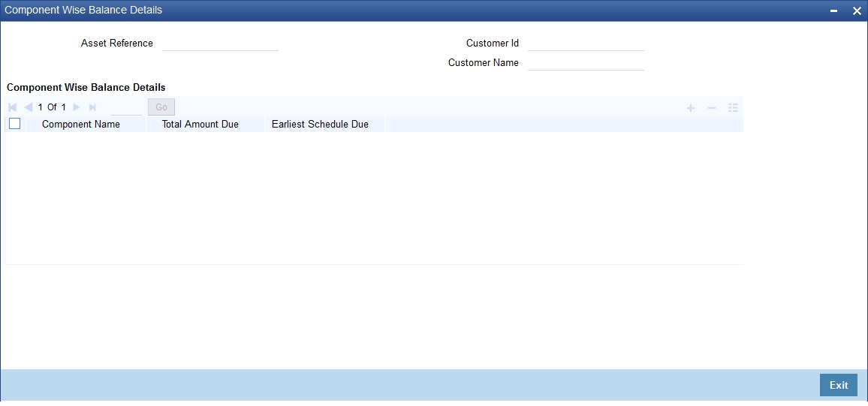Go to previous page of records
The image size is (868, 406).
[x=29, y=107]
